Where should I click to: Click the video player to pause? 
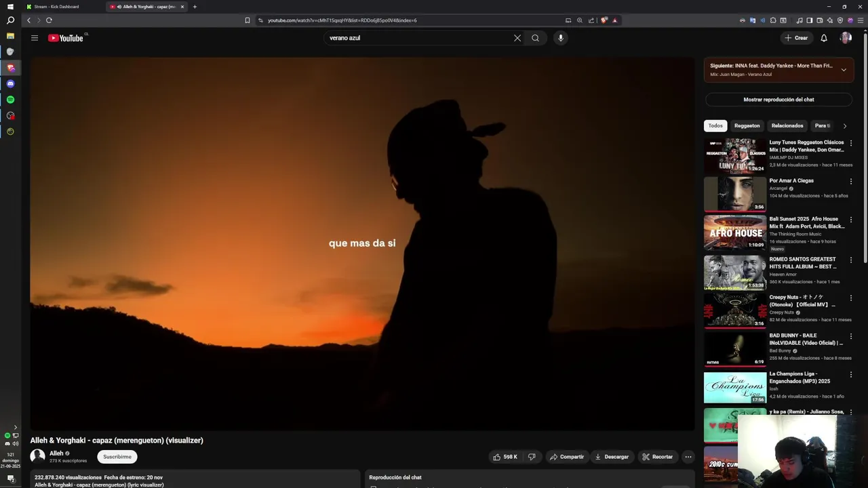pos(362,244)
